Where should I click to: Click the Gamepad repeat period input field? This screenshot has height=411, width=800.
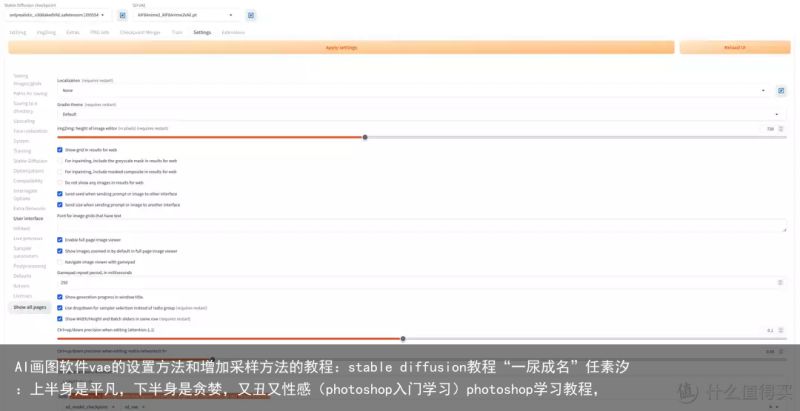click(x=421, y=282)
